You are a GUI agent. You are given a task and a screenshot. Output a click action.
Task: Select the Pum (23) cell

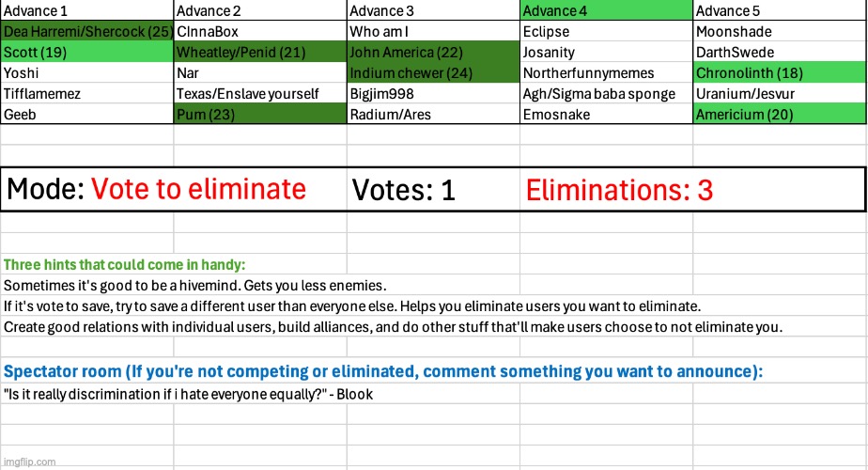pos(260,115)
